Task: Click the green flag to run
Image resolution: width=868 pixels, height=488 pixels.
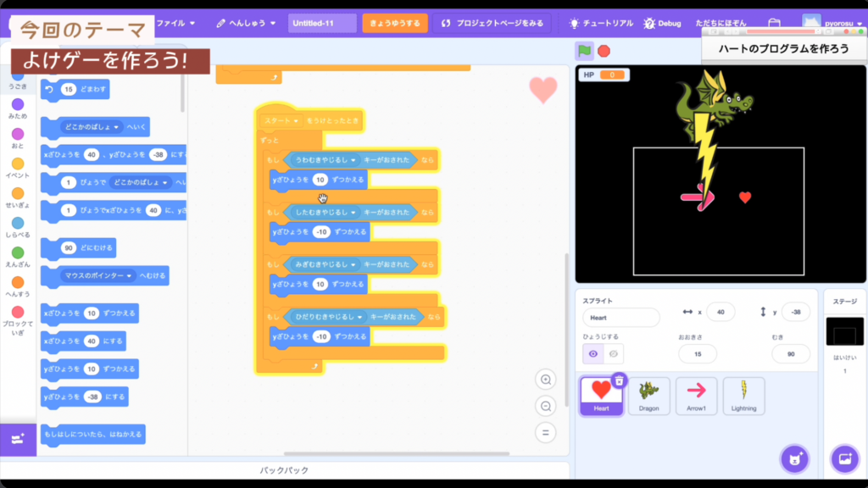Action: [x=584, y=51]
